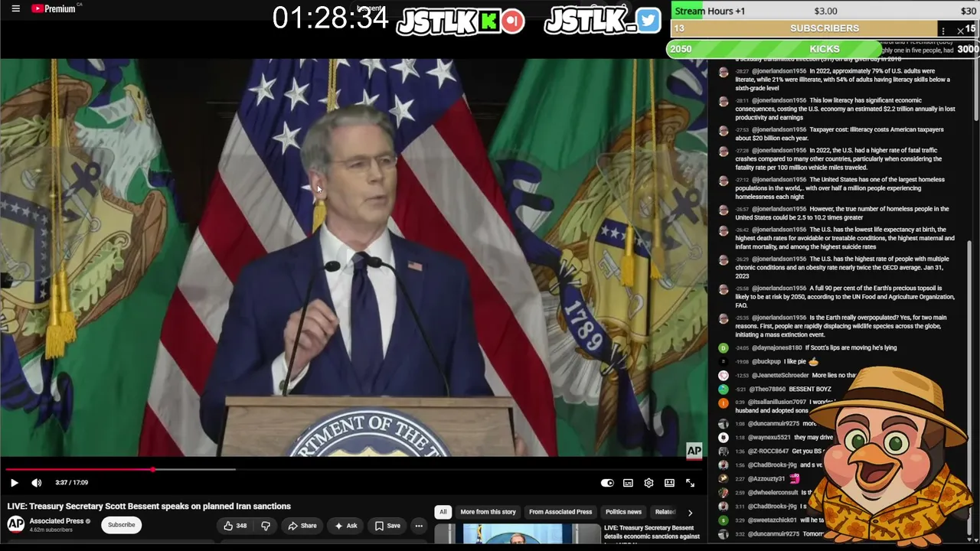Screen dimensions: 980x551
Task: Switch to theater mode
Action: click(x=669, y=483)
